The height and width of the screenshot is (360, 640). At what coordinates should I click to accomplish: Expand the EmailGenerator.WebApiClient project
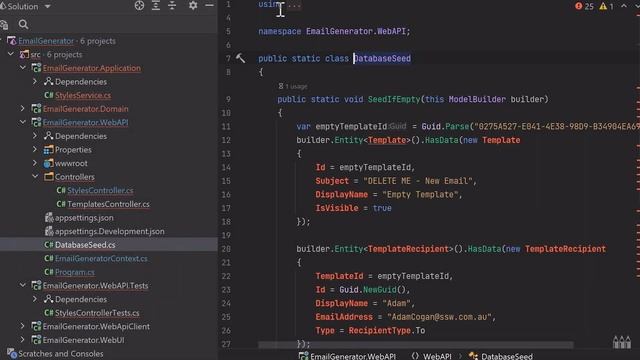pyautogui.click(x=23, y=326)
